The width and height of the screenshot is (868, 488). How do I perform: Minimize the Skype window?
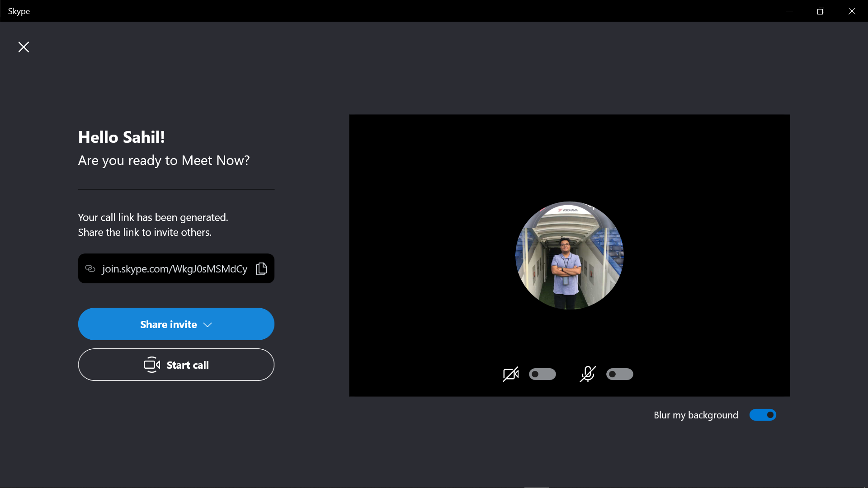(789, 11)
